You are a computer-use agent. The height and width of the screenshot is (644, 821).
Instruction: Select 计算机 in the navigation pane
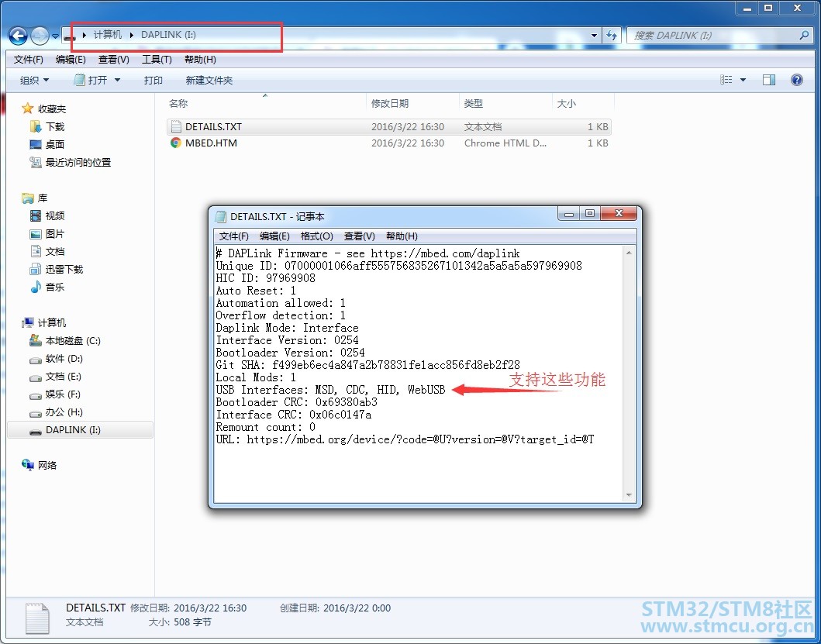(x=44, y=322)
